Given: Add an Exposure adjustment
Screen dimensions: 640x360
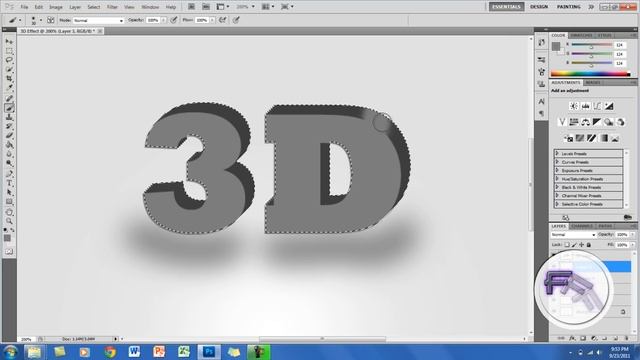Looking at the screenshot, I should pos(609,106).
